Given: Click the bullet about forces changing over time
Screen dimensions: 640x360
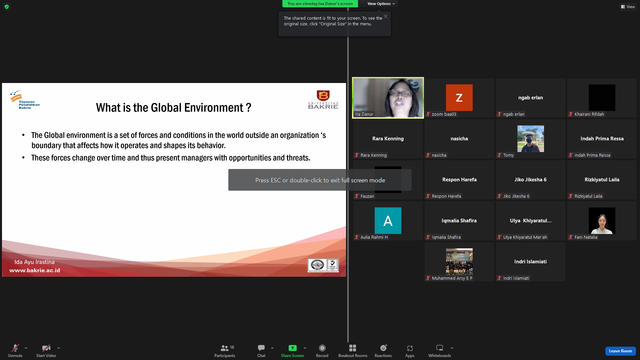Looking at the screenshot, I should point(171,158).
